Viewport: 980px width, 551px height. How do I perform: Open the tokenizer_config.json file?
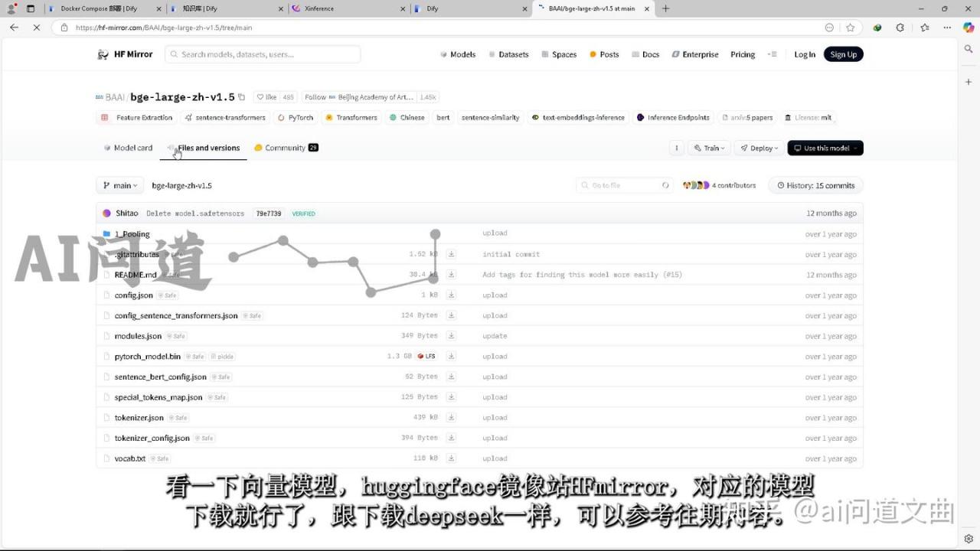[x=152, y=438]
